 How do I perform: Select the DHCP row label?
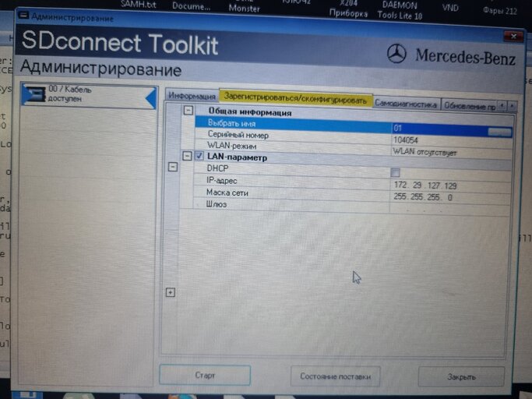[x=217, y=168]
